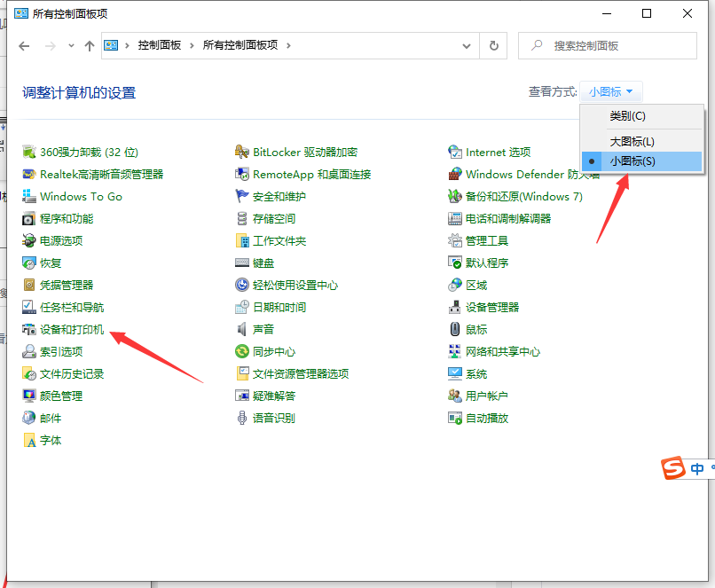Click the 安全和维护 flag icon
Image resolution: width=715 pixels, height=588 pixels.
pos(242,197)
